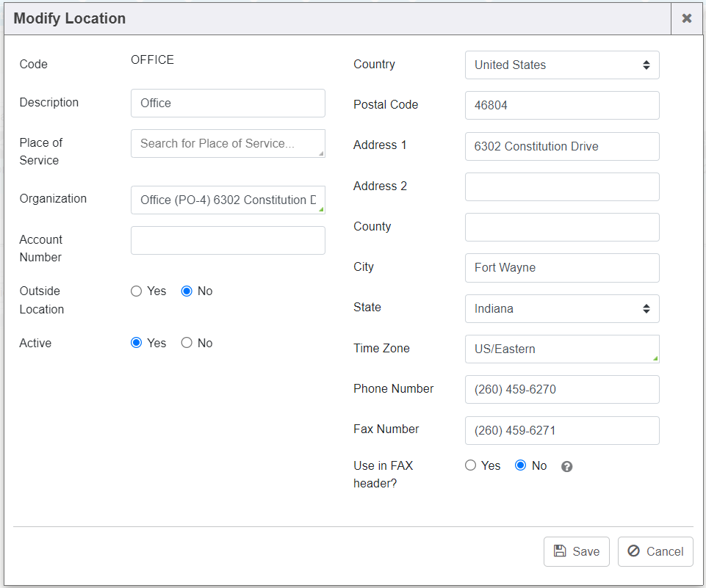Click the Description text field
The height and width of the screenshot is (588, 706).
point(228,103)
